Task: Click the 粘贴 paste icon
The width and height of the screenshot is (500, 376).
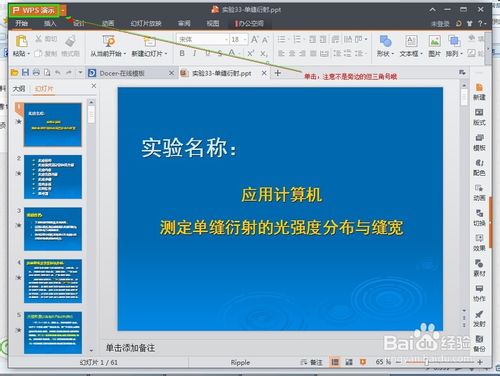Action: [21, 41]
